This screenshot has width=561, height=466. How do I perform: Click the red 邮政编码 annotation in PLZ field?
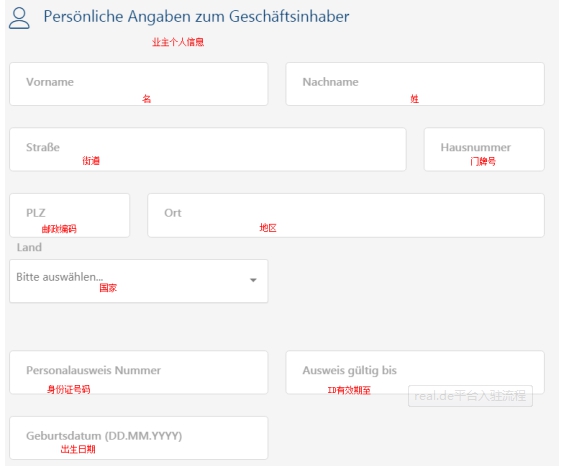59,229
